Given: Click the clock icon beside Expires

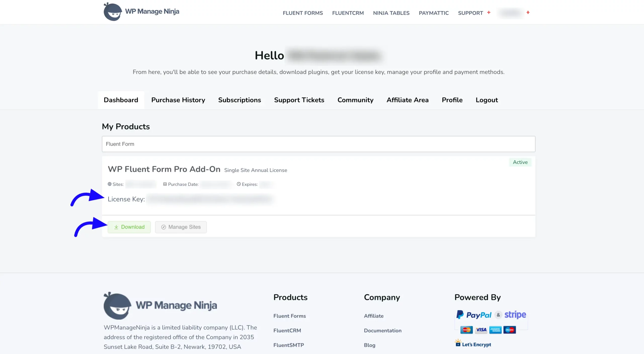Looking at the screenshot, I should [238, 184].
